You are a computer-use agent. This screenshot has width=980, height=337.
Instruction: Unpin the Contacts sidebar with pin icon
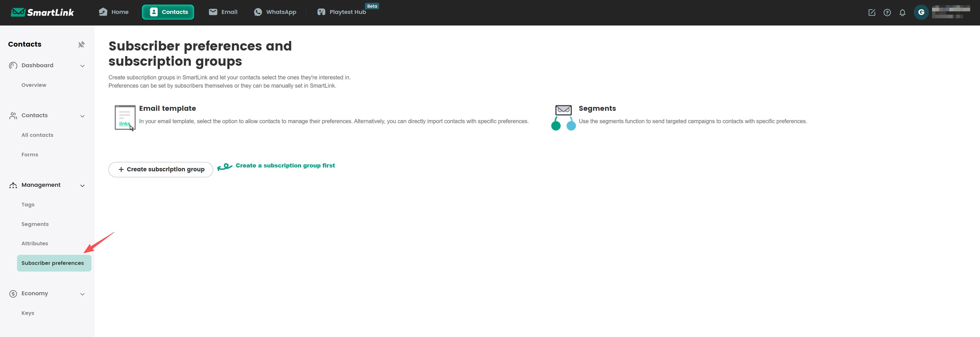point(81,45)
